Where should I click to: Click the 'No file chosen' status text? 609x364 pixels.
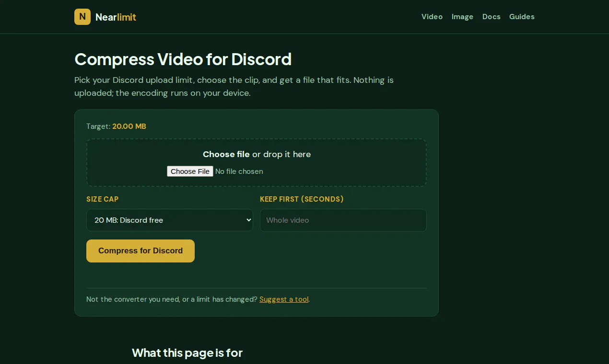[x=239, y=171]
